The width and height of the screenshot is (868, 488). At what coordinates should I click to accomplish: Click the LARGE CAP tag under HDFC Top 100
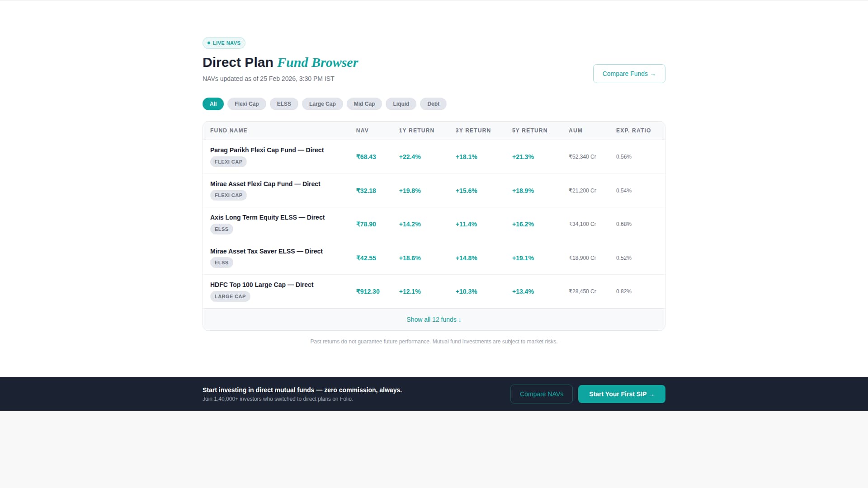230,296
